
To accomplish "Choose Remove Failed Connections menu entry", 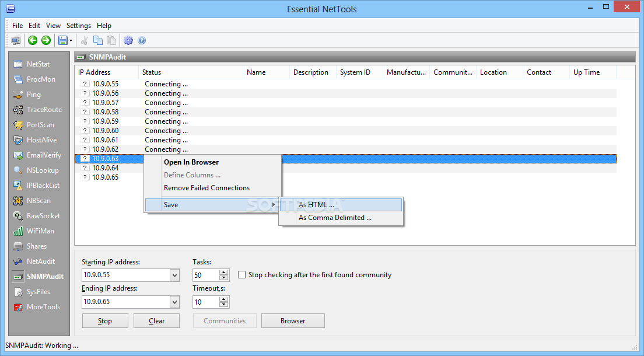I will [213, 188].
